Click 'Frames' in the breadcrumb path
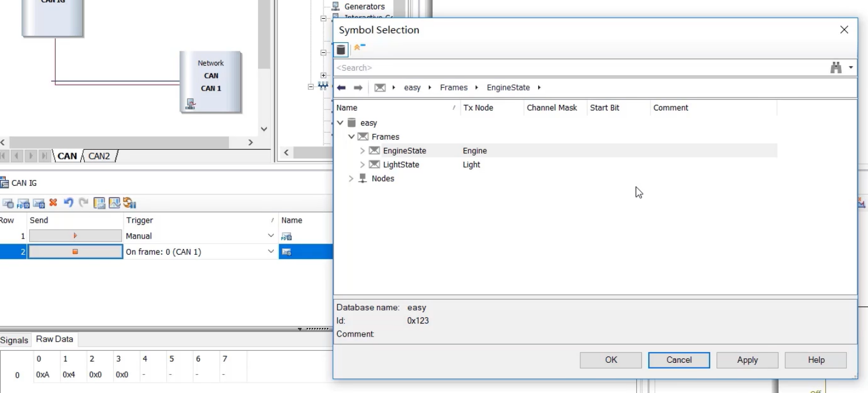The image size is (868, 393). point(454,88)
